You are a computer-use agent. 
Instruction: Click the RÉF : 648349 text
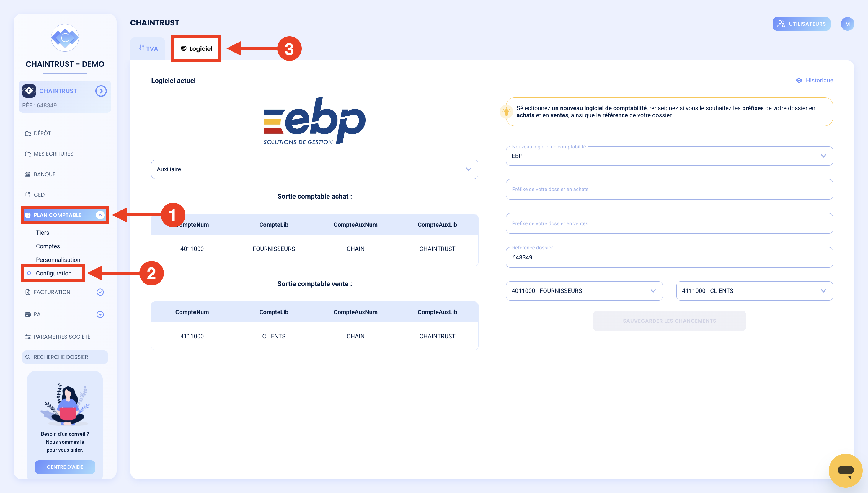tap(39, 105)
